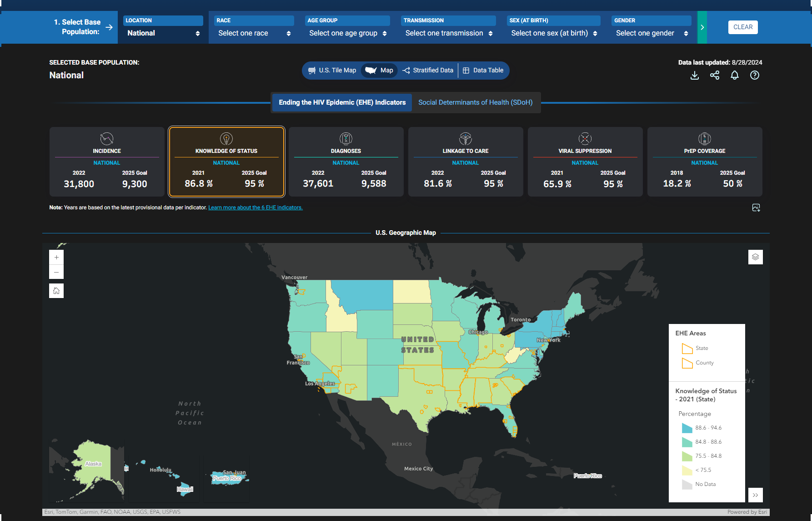Click the home extent button on the map
Viewport: 812px width, 521px height.
click(56, 290)
